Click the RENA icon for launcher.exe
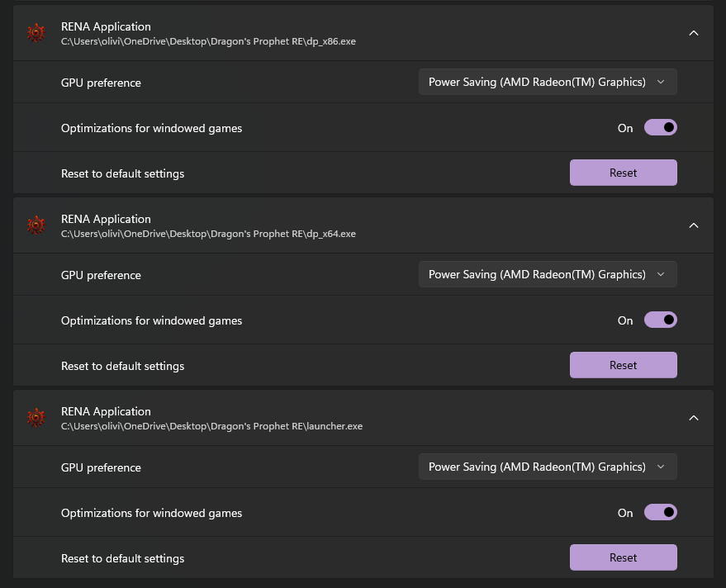 36,418
